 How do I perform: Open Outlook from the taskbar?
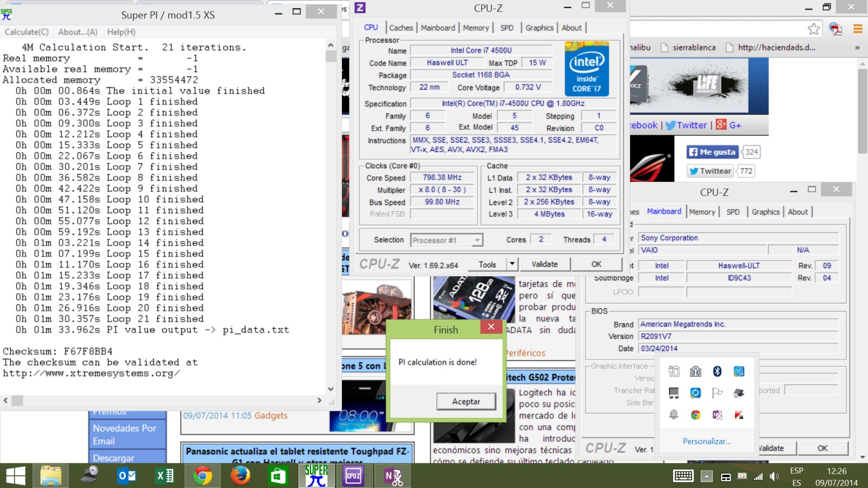pos(126,476)
